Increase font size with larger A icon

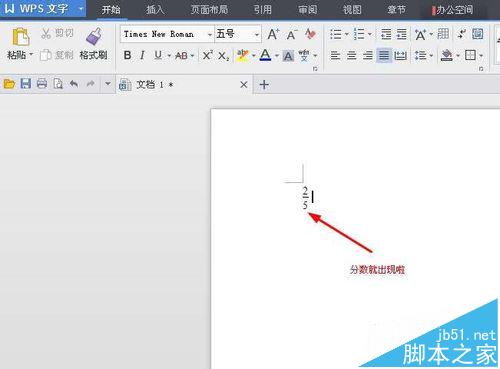click(273, 34)
